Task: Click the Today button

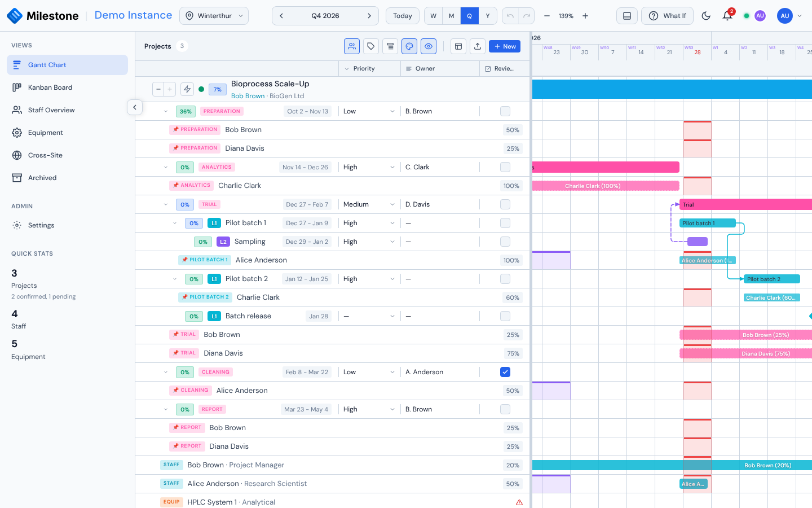Action: (403, 16)
